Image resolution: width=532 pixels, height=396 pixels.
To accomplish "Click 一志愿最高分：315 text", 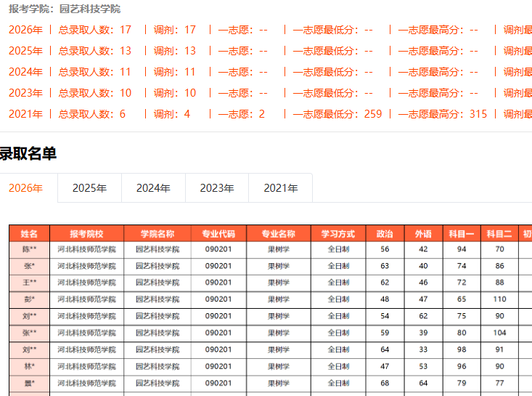I will click(443, 114).
